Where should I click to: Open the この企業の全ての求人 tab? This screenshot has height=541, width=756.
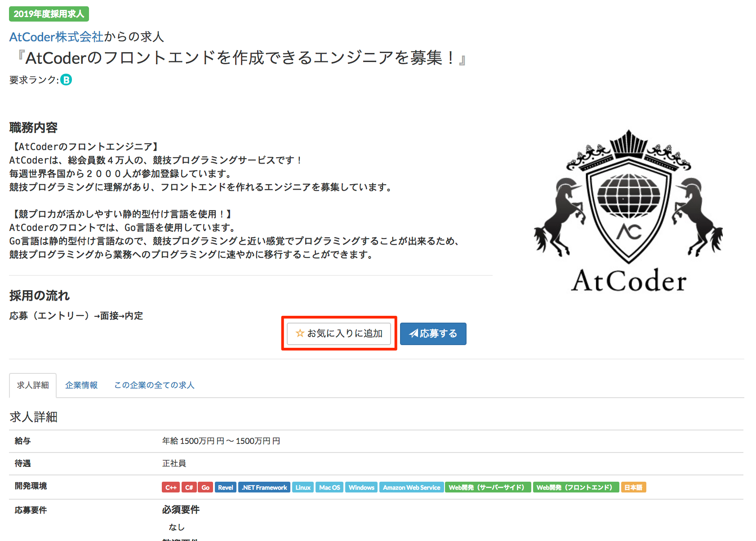coord(154,385)
